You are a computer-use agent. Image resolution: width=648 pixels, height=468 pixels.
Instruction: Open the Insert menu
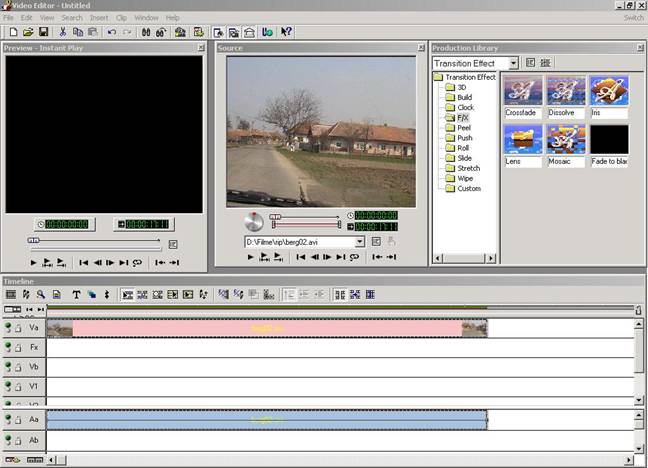pos(99,18)
